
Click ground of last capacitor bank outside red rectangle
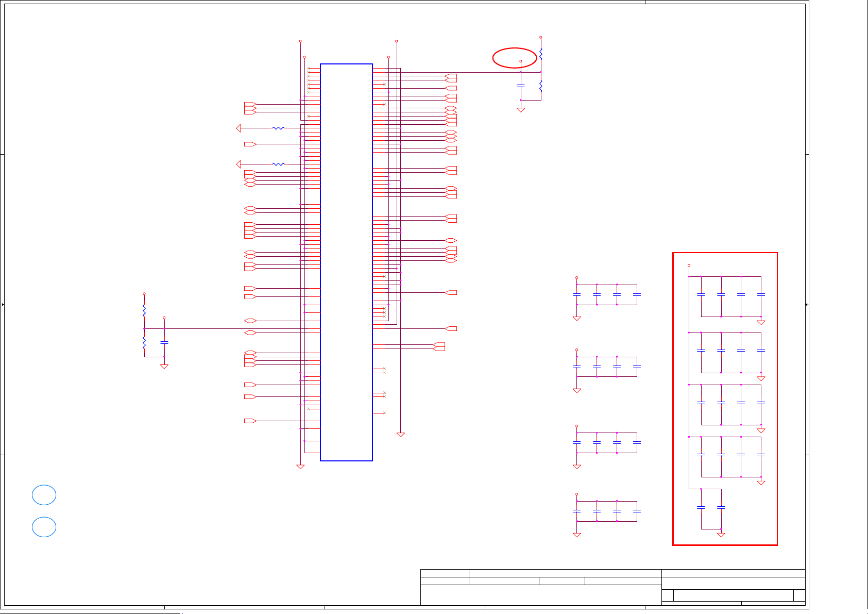[x=577, y=535]
